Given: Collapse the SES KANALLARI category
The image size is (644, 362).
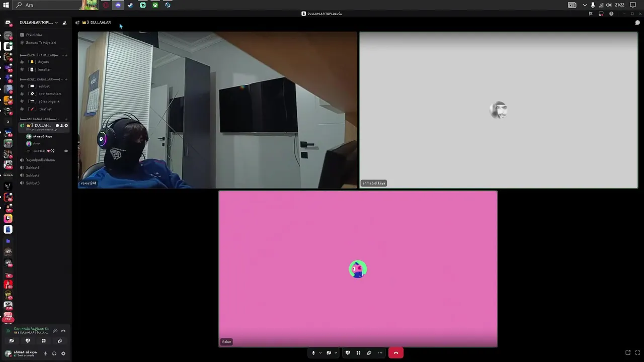Looking at the screenshot, I should click(38, 119).
